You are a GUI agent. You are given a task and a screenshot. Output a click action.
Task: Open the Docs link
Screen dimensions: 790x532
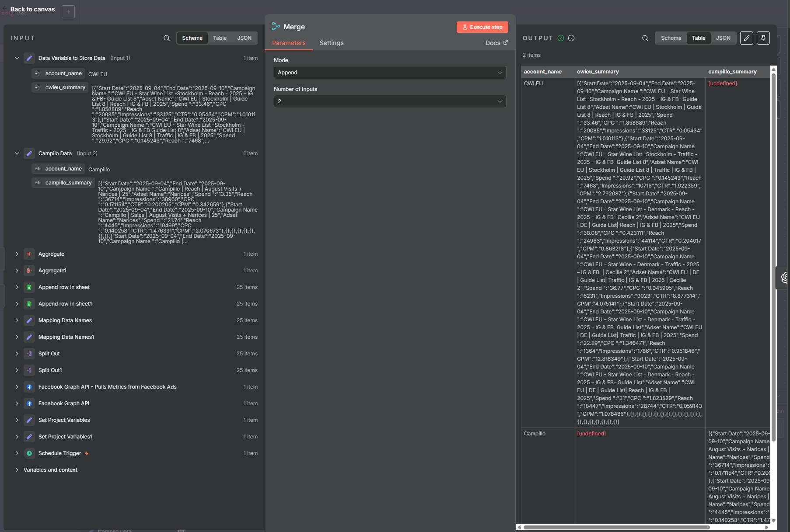(x=496, y=43)
